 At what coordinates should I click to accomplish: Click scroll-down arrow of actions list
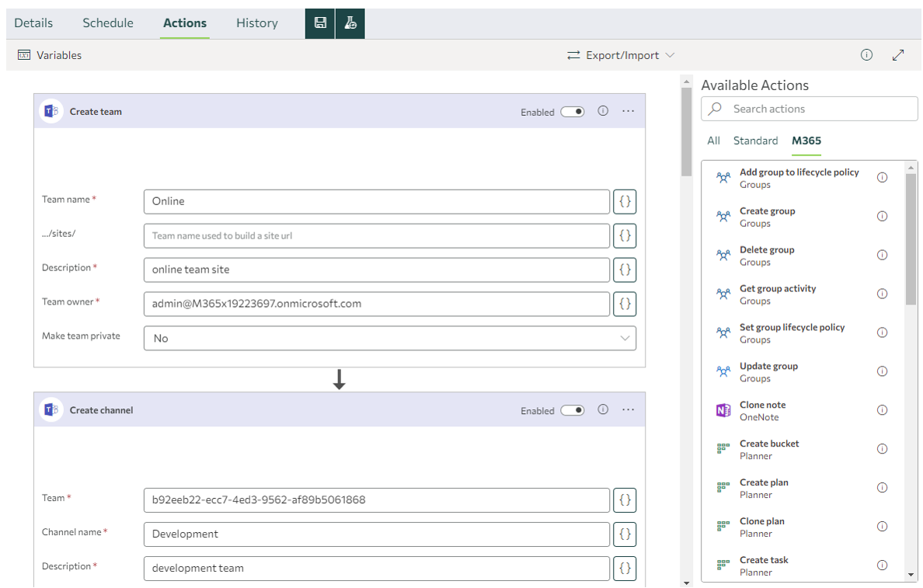[911, 575]
